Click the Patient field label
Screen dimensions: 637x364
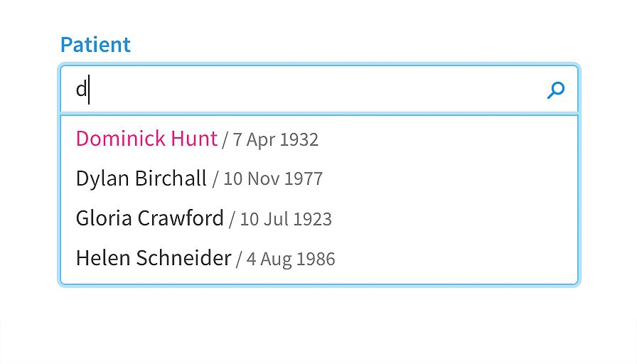[x=95, y=44]
